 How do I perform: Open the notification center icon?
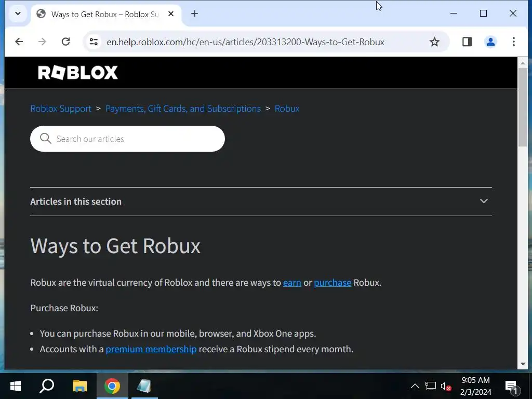tap(512, 387)
